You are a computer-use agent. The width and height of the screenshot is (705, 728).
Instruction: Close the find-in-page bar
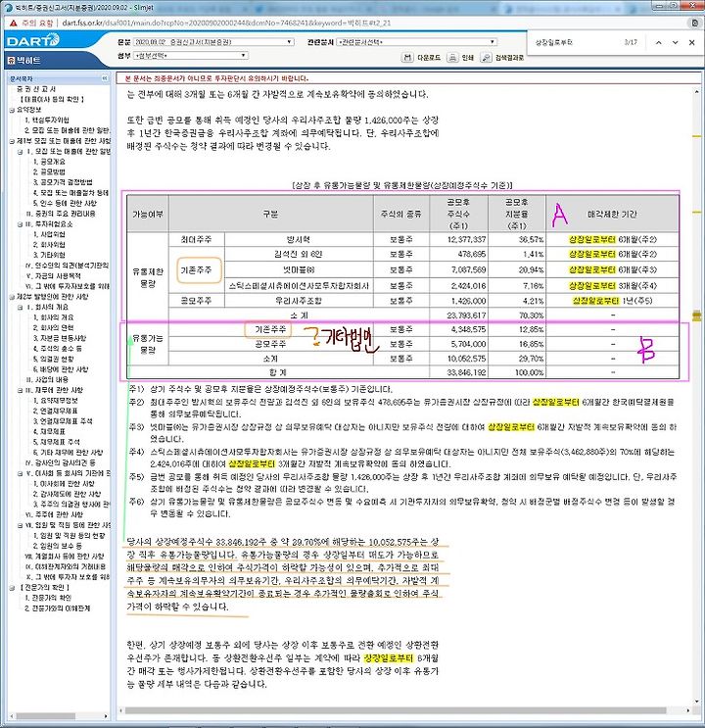click(x=692, y=42)
